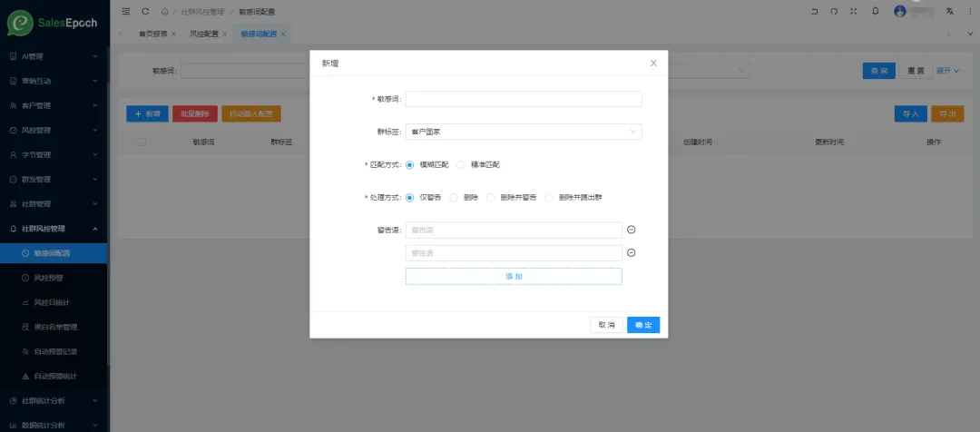Open the background filter dropdown beside 查询

(x=710, y=71)
